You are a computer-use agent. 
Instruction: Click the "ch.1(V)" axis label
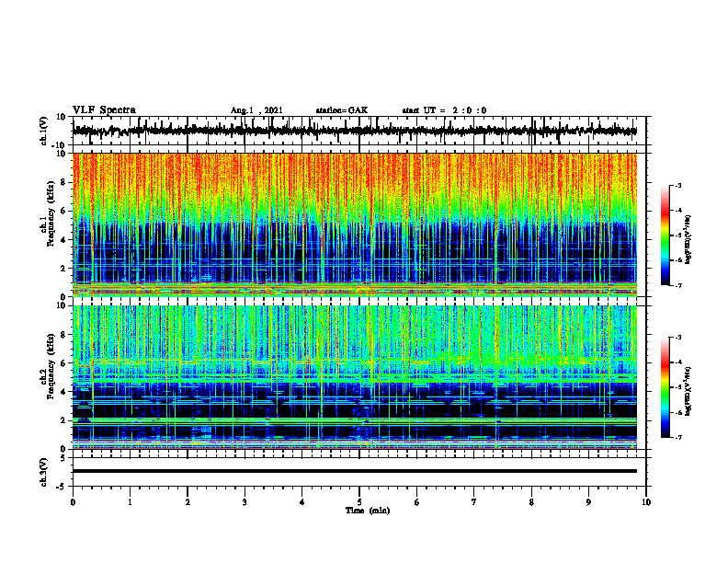click(x=44, y=131)
